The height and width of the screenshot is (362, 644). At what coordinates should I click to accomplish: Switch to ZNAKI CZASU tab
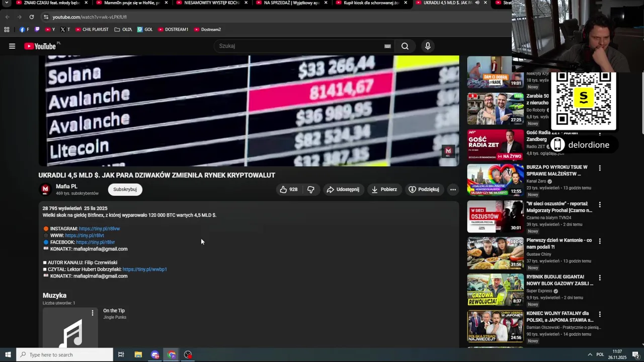51,3
